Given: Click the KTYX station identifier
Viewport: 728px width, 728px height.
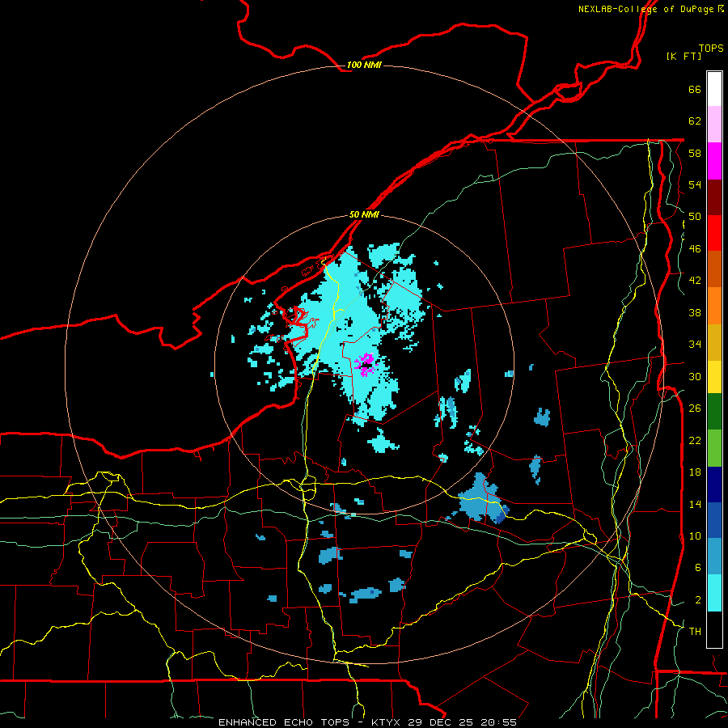Looking at the screenshot, I should click(x=387, y=722).
